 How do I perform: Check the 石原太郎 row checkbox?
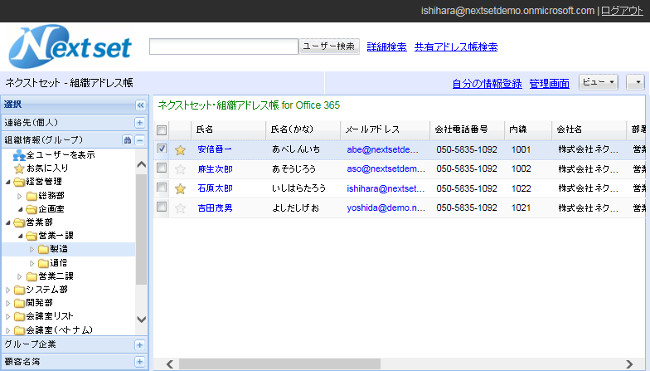point(162,187)
